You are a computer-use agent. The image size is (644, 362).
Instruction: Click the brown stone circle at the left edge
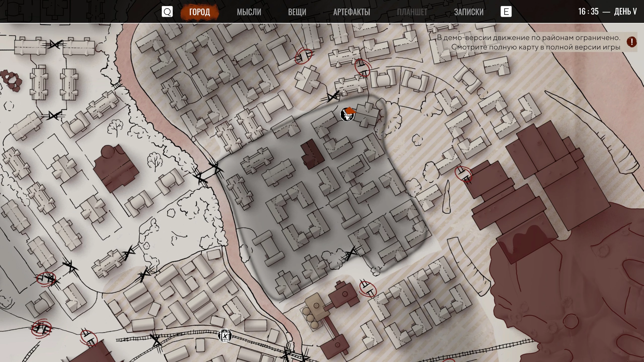(x=11, y=80)
